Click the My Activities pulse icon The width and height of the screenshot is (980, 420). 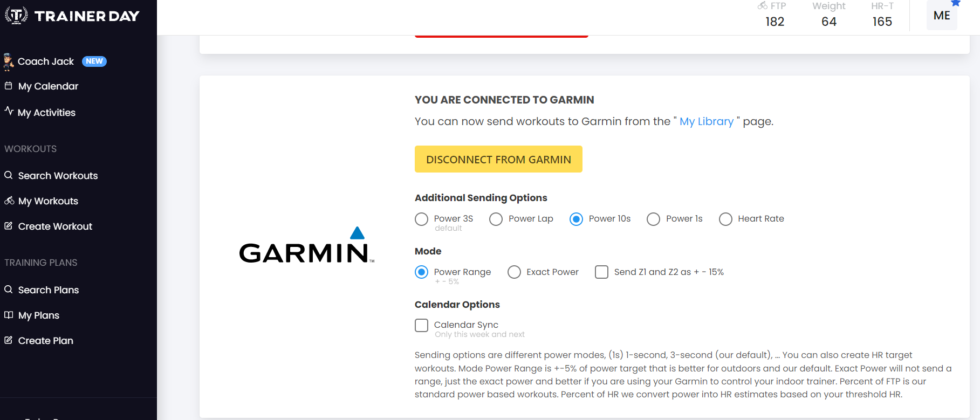pyautogui.click(x=9, y=111)
